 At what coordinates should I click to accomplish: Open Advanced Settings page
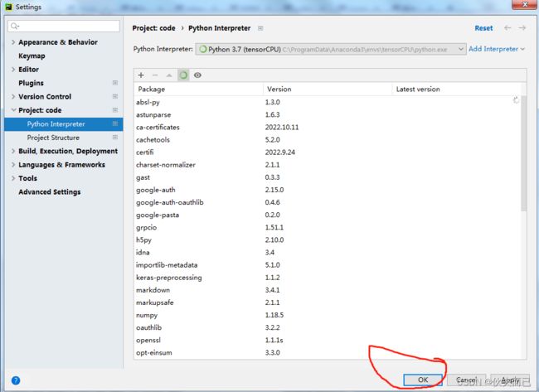[x=50, y=191]
